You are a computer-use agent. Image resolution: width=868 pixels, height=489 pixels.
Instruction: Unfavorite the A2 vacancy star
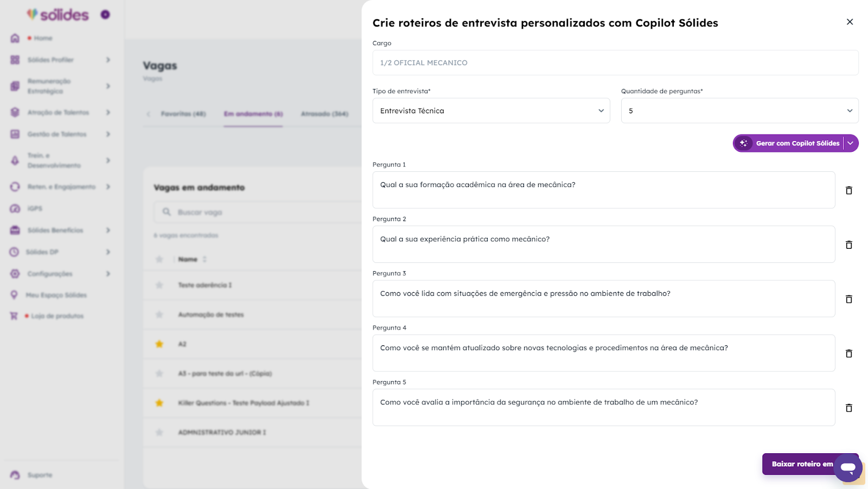[x=159, y=344]
